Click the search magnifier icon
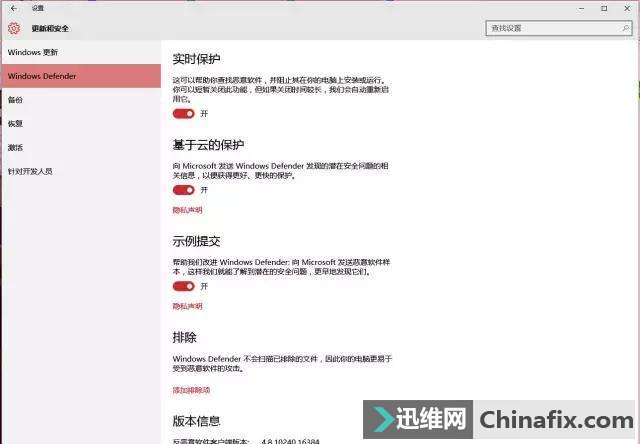The width and height of the screenshot is (640, 444). tap(625, 28)
